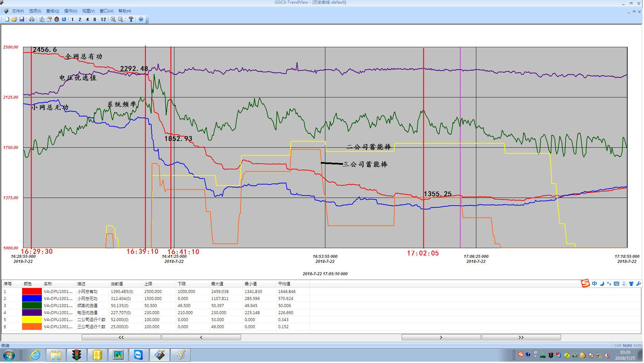Click the 最大值 column header

[x=226, y=284]
